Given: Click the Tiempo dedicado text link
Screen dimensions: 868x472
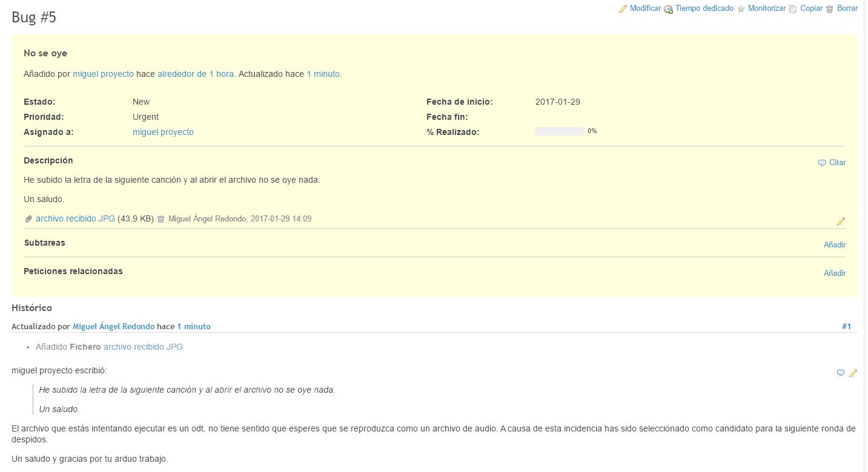Looking at the screenshot, I should coord(704,8).
